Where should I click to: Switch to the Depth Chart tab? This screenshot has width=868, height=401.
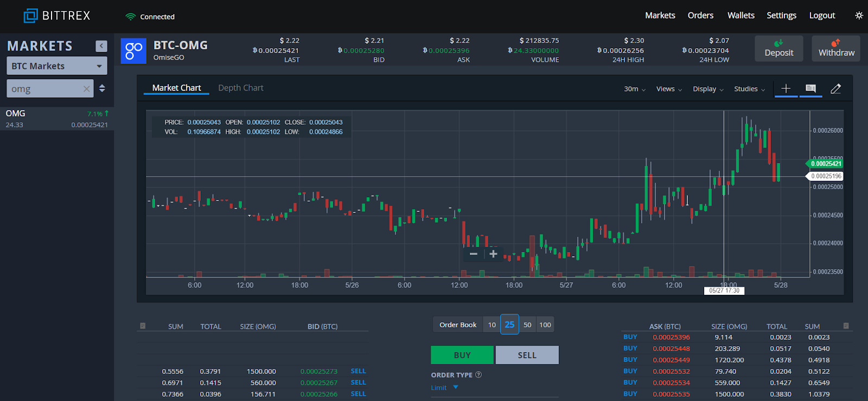(241, 88)
